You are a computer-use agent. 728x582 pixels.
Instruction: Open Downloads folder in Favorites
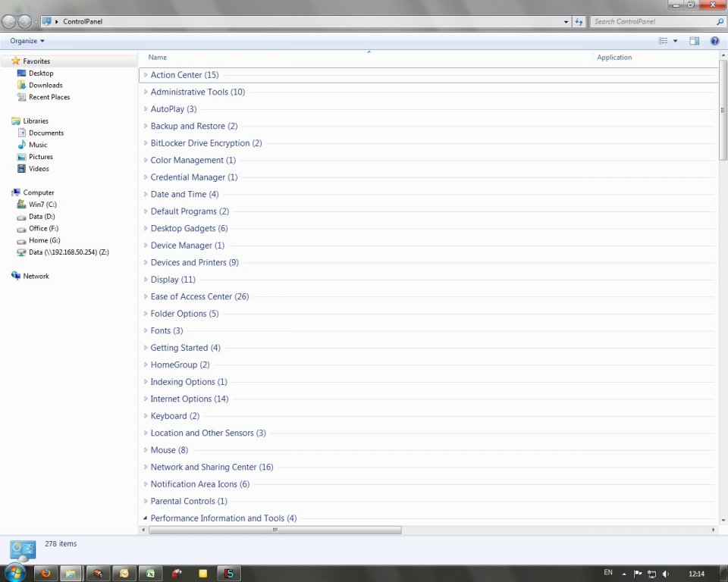coord(45,86)
